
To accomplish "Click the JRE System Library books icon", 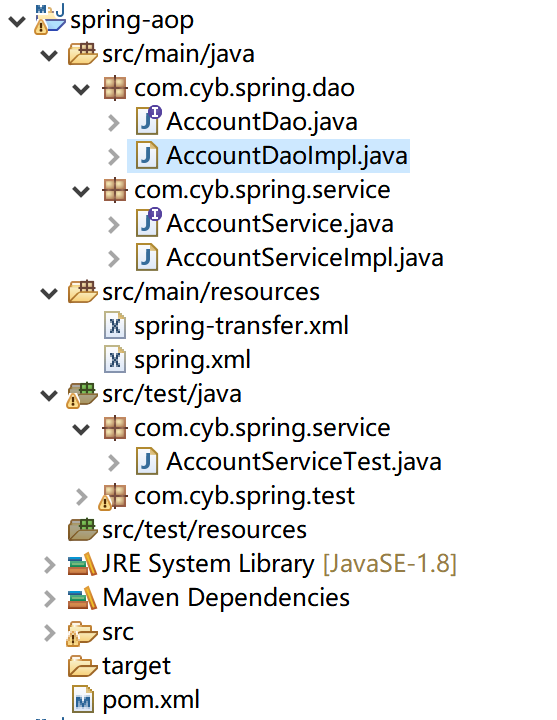I will click(82, 564).
